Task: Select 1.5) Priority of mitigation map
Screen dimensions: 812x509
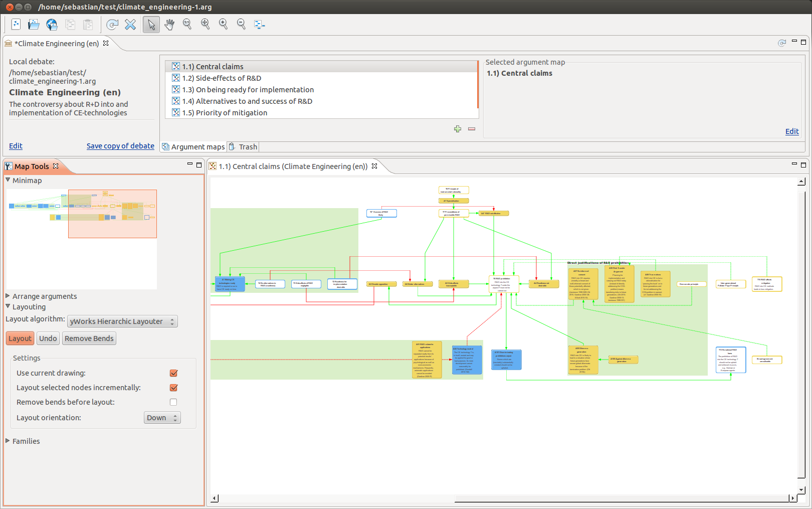Action: tap(321, 113)
